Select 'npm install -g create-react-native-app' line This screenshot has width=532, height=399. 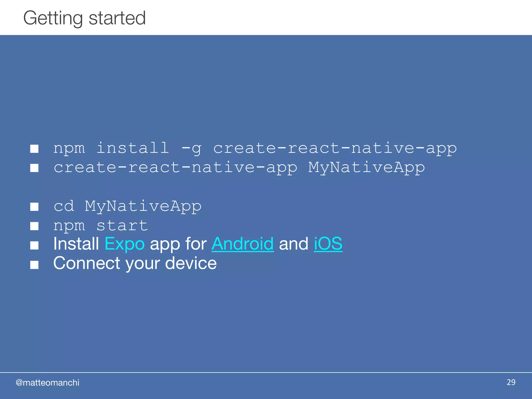(255, 149)
